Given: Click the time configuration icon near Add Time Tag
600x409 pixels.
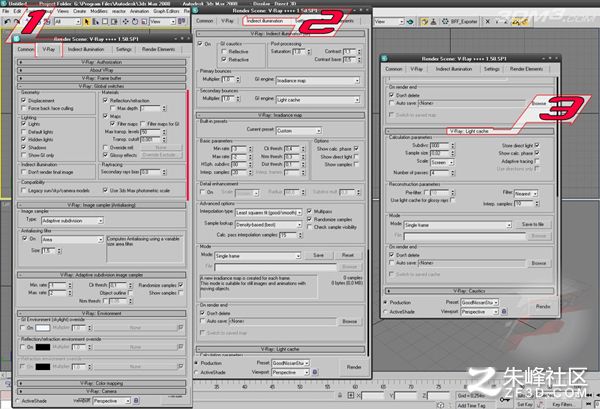Looking at the screenshot, I should pos(440,405).
